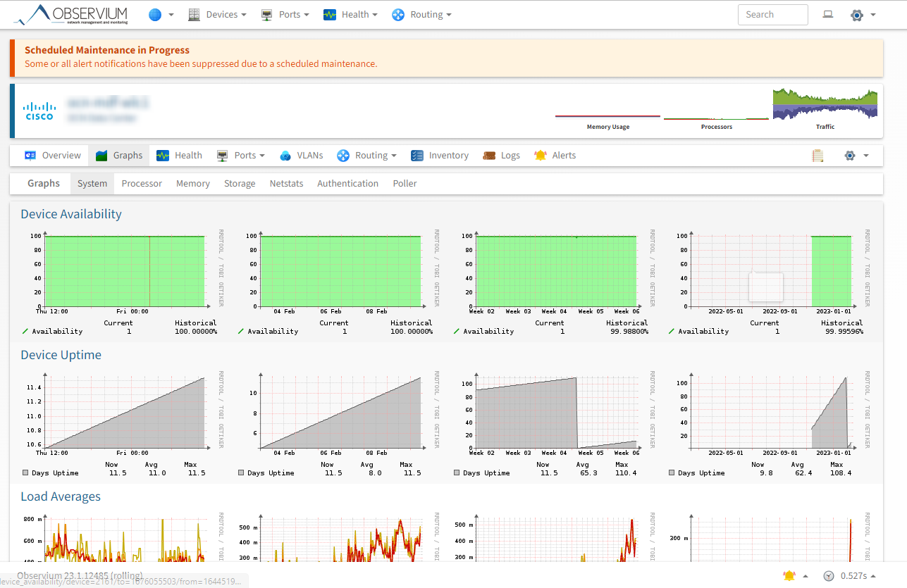This screenshot has width=907, height=588.
Task: Click the Device Uptime heading
Action: [x=61, y=355]
